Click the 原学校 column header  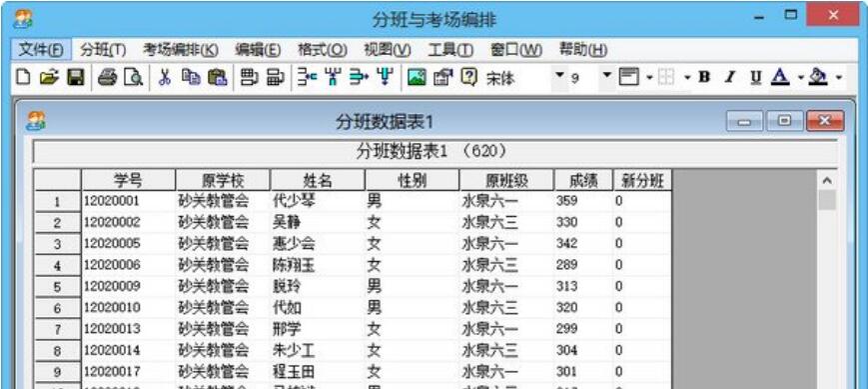tap(223, 180)
